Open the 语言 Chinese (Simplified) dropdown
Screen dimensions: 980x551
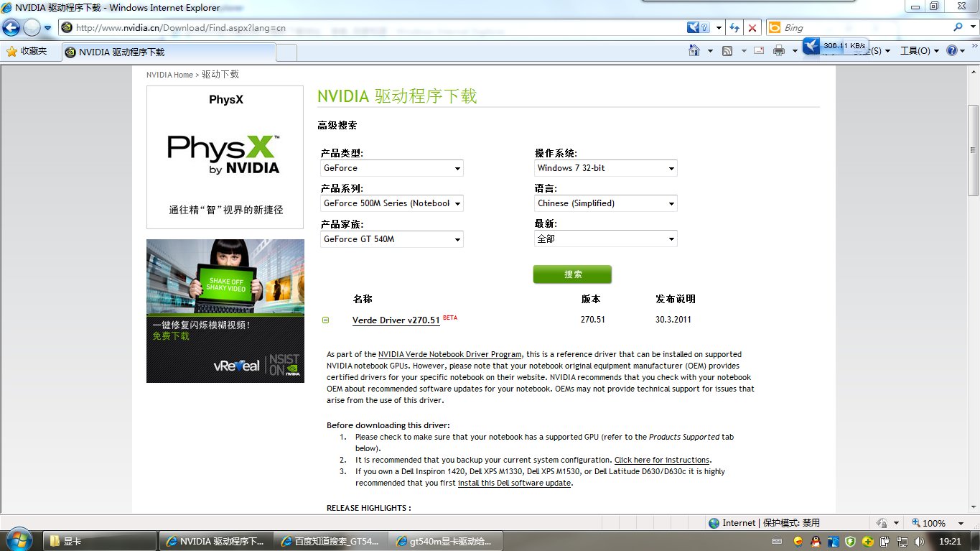[x=605, y=203]
